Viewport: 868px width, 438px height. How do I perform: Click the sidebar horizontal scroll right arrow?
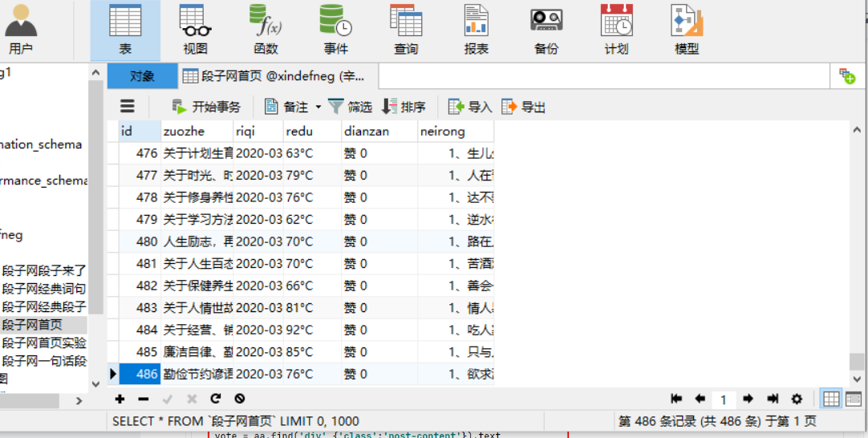(x=79, y=400)
